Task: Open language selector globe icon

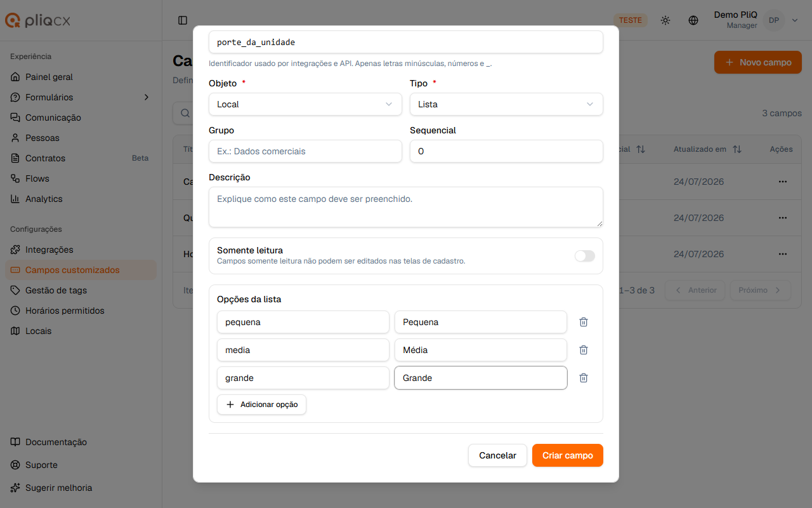Action: 693,20
